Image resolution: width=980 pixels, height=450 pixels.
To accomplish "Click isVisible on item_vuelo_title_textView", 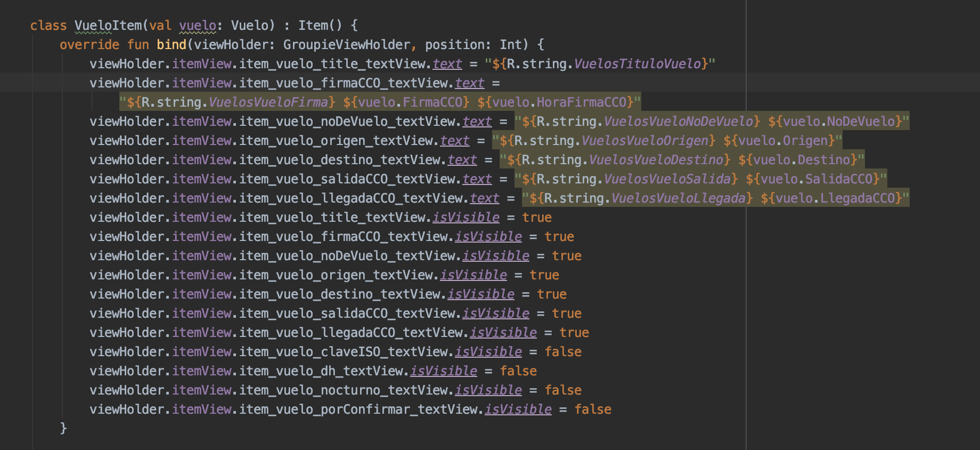I will click(x=466, y=218).
